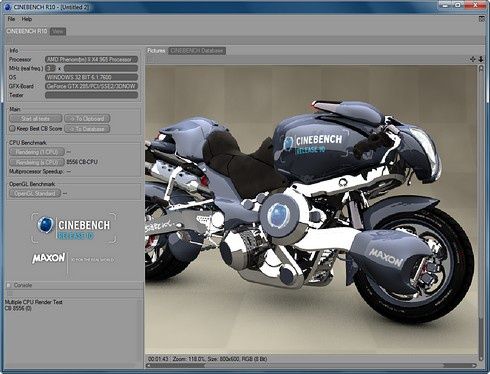Click Start all tests button

(x=36, y=119)
